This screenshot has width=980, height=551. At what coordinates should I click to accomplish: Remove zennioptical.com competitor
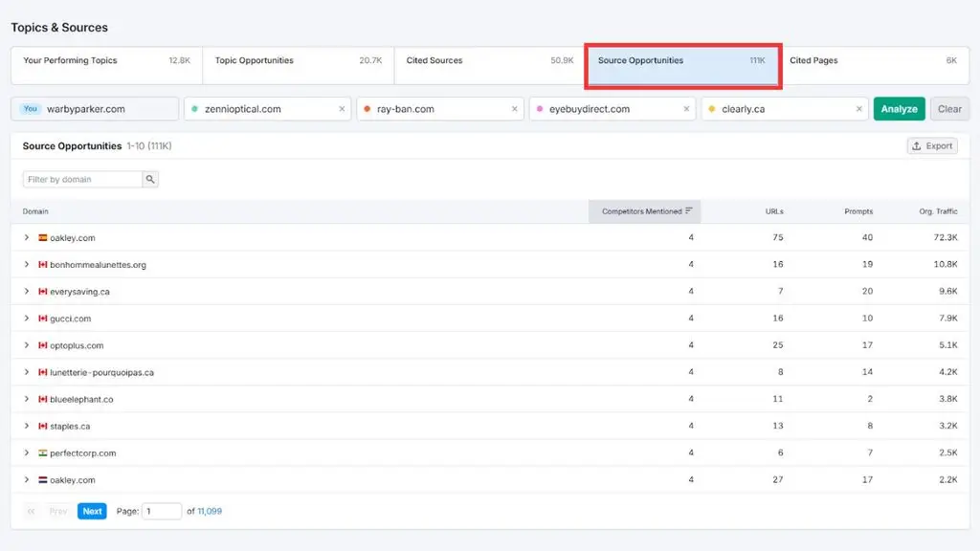tap(342, 109)
